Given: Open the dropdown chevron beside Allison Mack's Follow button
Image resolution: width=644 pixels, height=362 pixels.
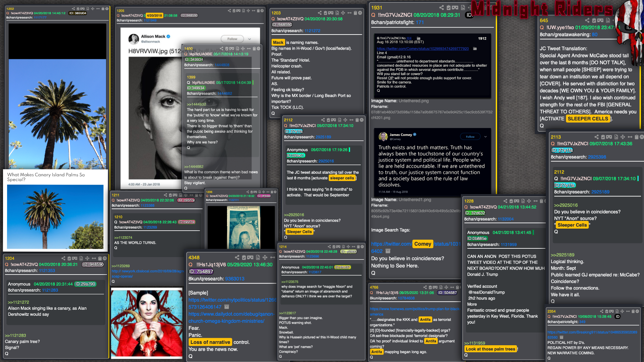Looking at the screenshot, I should point(250,39).
